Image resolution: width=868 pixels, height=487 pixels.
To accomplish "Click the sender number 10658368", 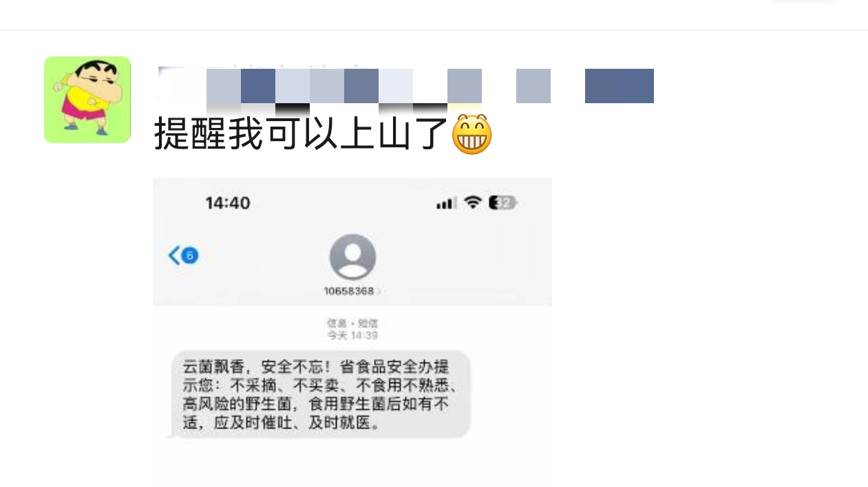I will (348, 291).
